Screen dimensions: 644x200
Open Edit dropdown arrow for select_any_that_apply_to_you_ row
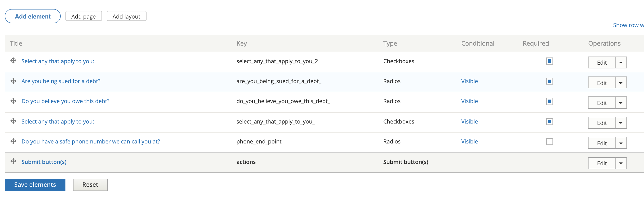click(x=621, y=123)
